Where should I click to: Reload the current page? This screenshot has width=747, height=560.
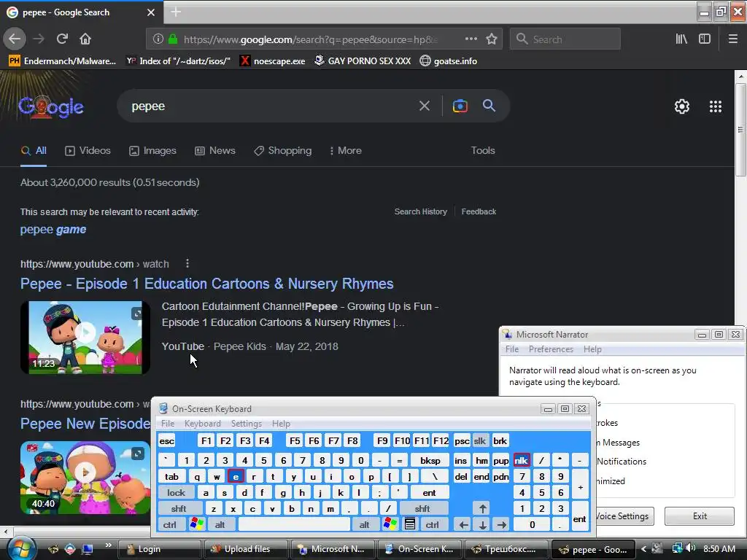[62, 39]
